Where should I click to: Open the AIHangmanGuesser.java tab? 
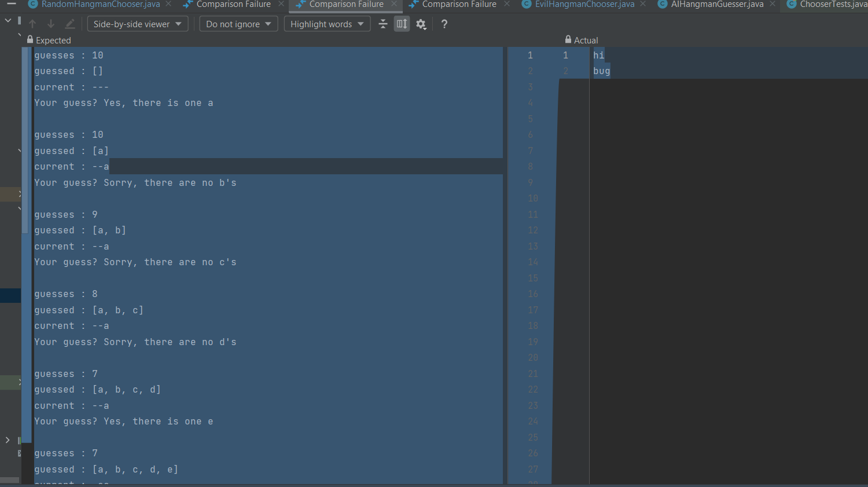716,5
